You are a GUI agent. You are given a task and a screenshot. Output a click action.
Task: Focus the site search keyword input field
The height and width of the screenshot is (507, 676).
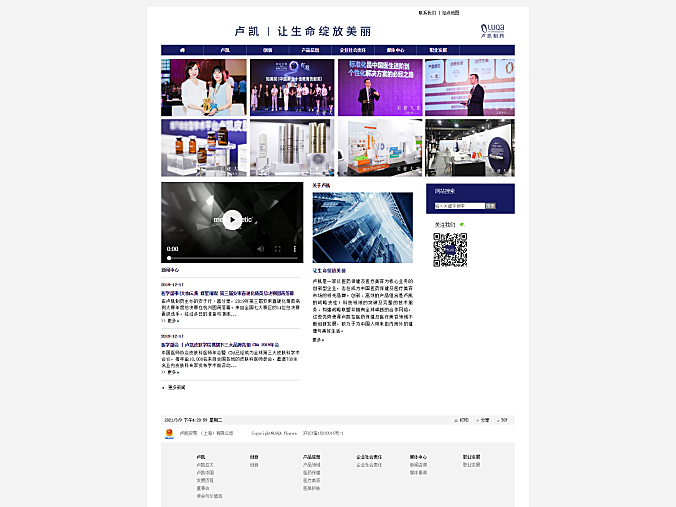460,206
